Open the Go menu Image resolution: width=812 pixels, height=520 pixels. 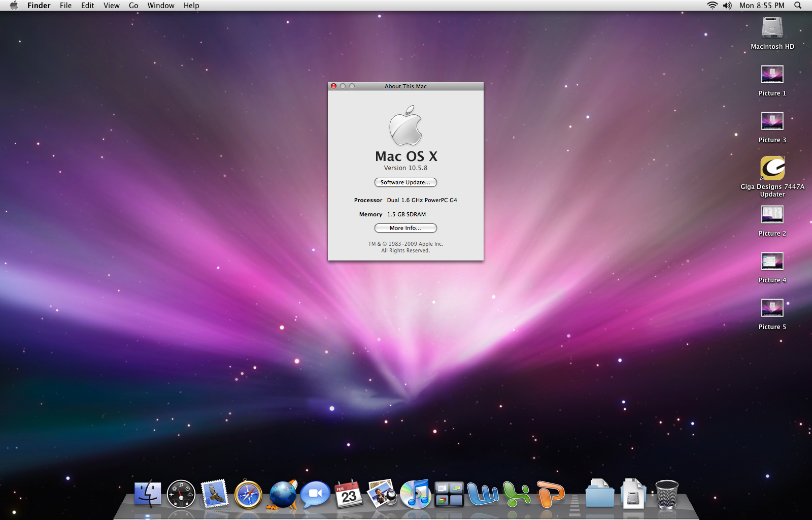tap(133, 6)
